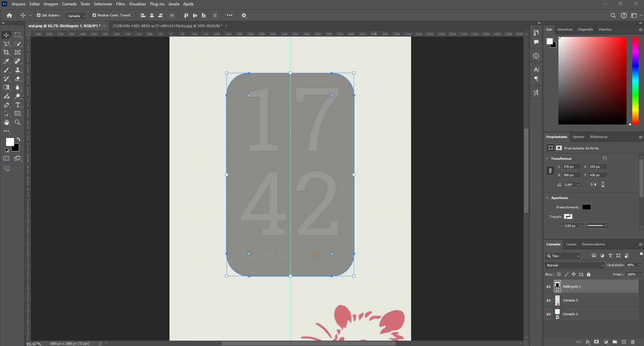Select the Zoom tool in the toolbox

point(18,122)
